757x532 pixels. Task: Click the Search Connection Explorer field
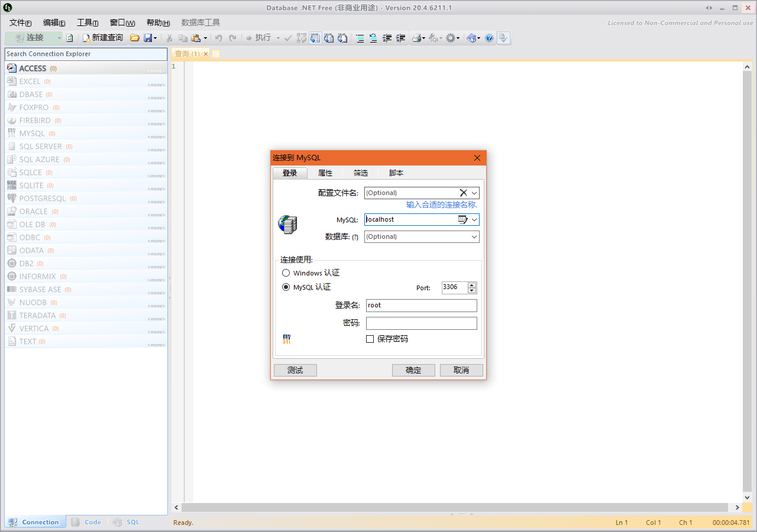86,54
